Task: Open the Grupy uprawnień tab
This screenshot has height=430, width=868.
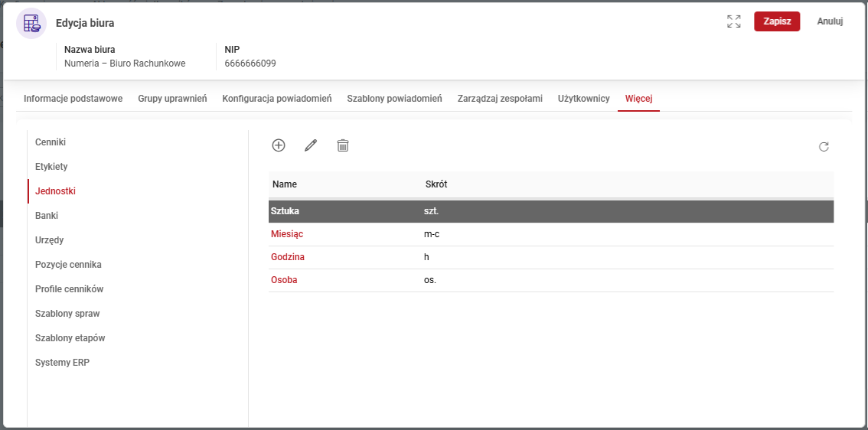Action: coord(172,99)
